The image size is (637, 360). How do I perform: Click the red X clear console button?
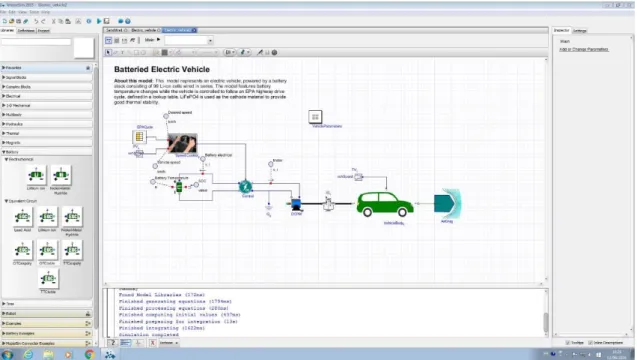point(152,343)
